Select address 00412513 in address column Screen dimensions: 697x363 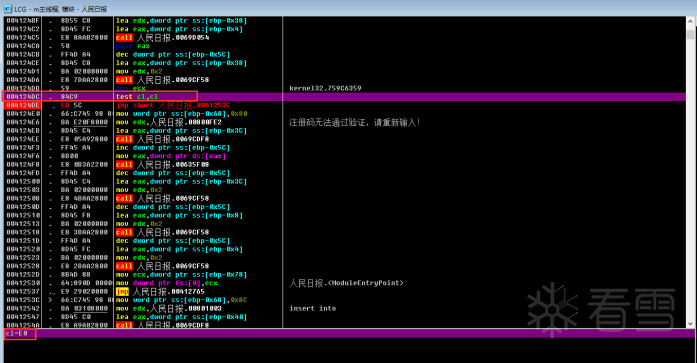(x=23, y=223)
